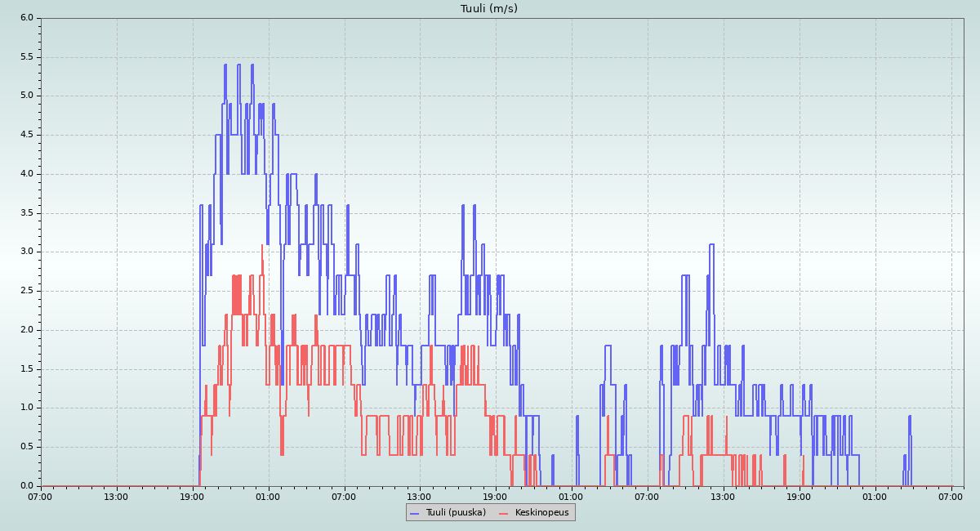Click the 1.0 y-axis tick label
The width and height of the screenshot is (980, 531).
[x=26, y=408]
